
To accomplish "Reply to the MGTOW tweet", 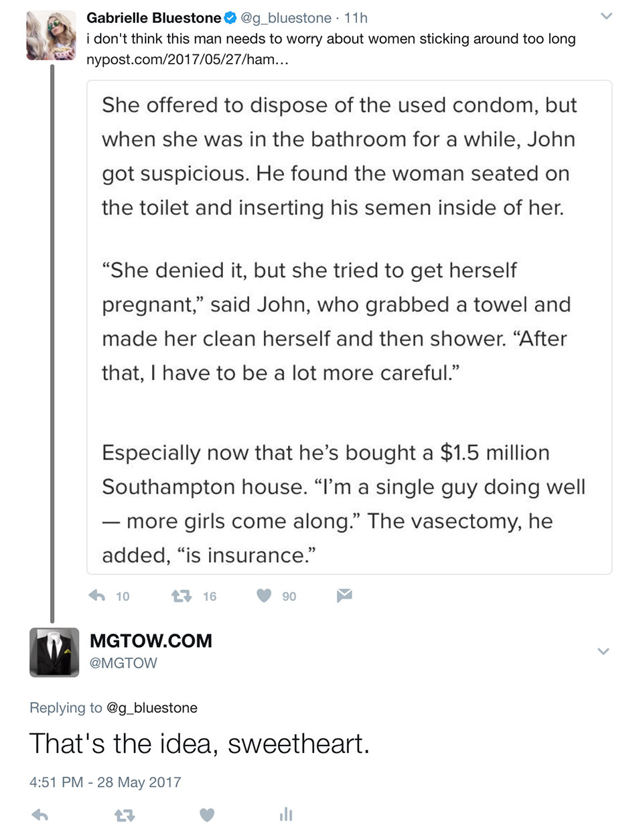I will tap(40, 815).
